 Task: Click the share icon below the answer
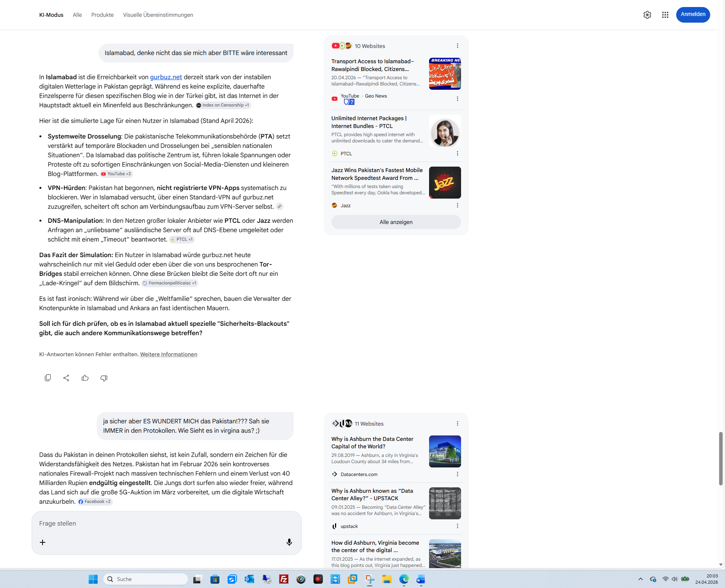[66, 378]
